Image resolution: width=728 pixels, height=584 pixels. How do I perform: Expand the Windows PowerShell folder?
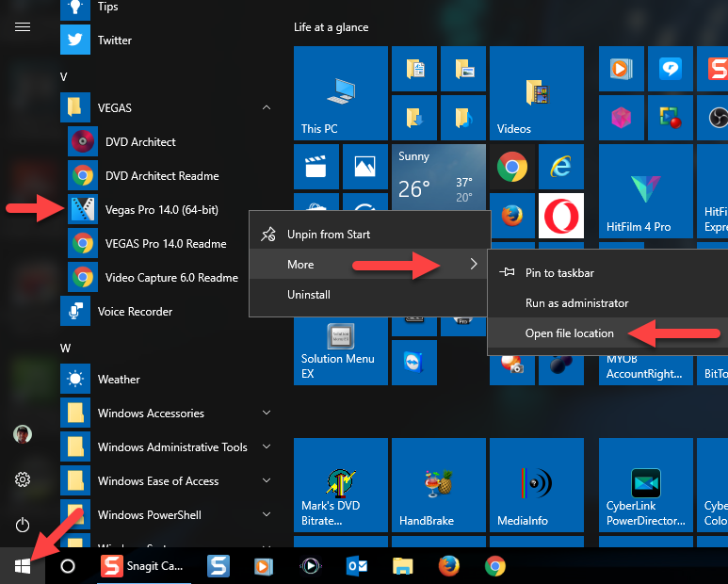pyautogui.click(x=266, y=514)
